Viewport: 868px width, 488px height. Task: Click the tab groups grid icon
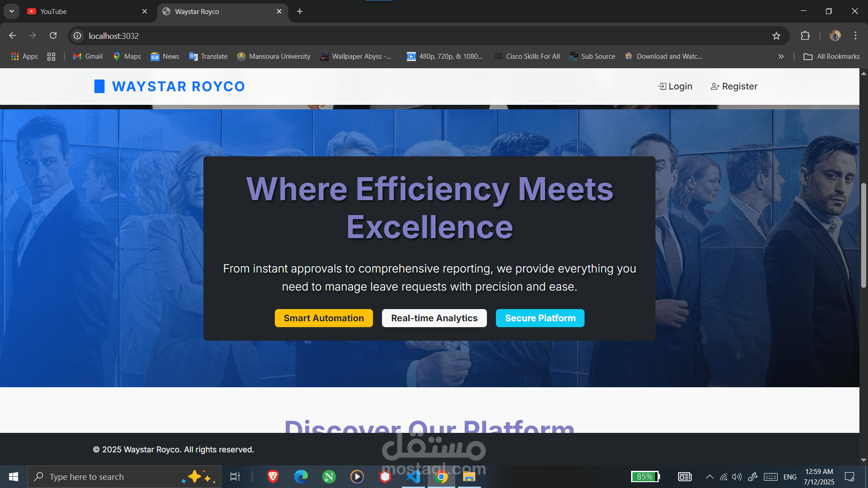tap(52, 56)
